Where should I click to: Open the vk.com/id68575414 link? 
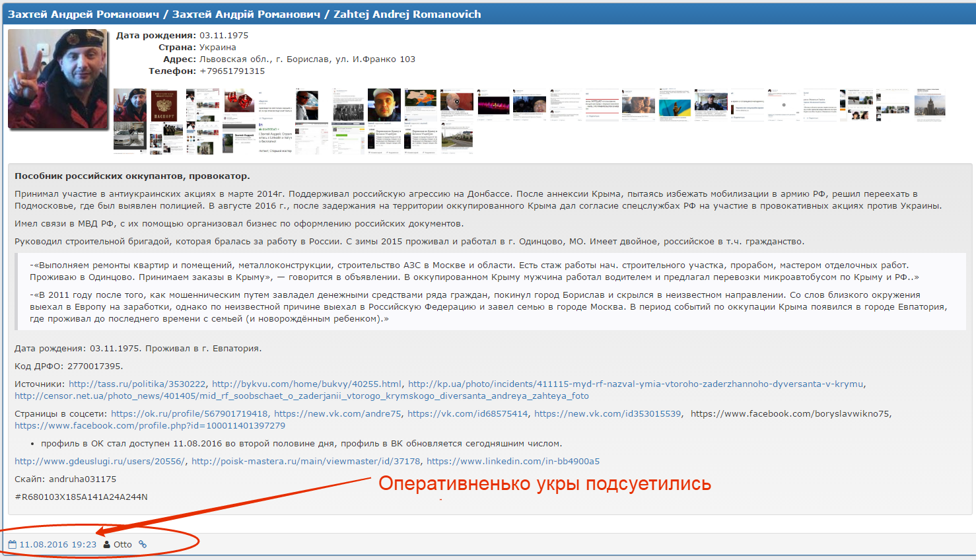(x=468, y=414)
